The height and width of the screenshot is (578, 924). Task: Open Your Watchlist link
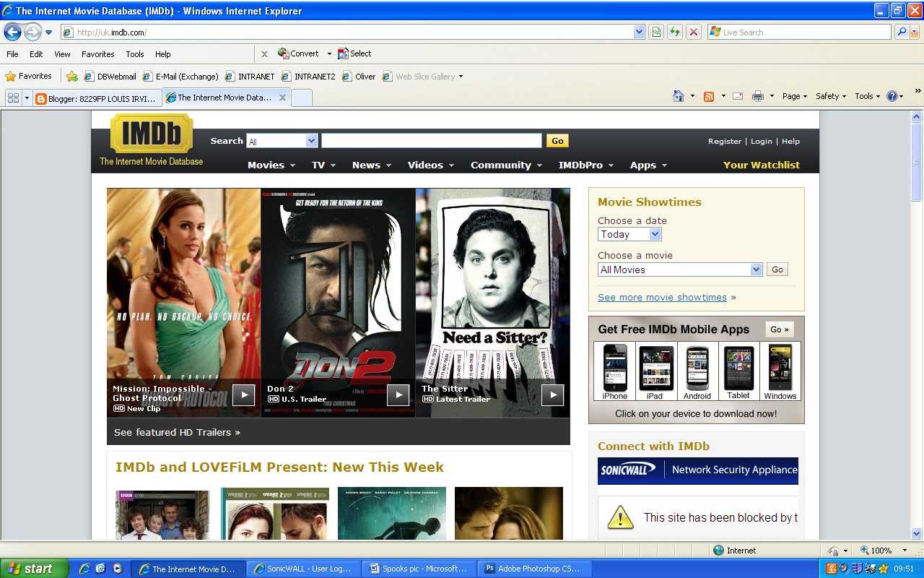coord(762,165)
